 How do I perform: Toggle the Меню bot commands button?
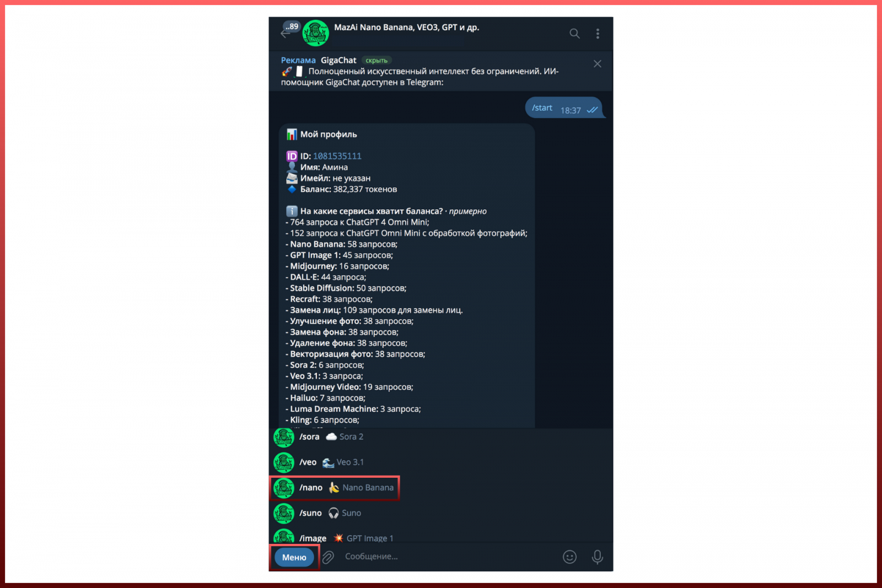[294, 557]
